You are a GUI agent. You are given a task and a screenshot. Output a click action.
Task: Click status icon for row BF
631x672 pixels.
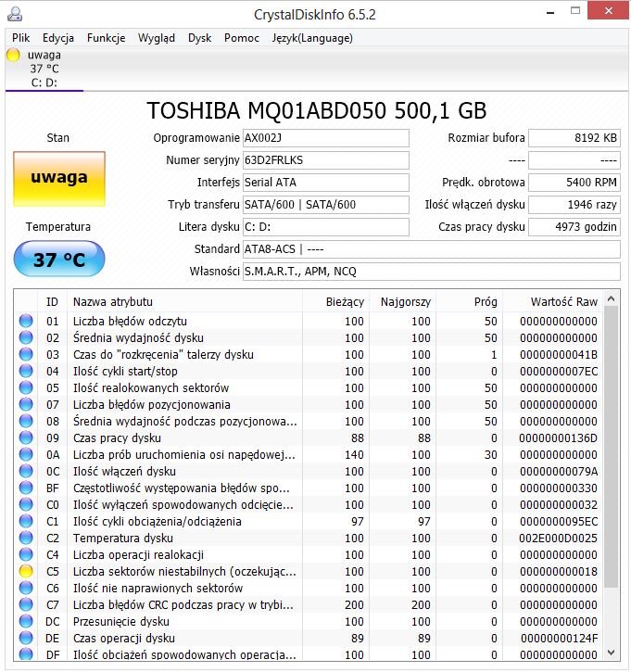pos(26,488)
